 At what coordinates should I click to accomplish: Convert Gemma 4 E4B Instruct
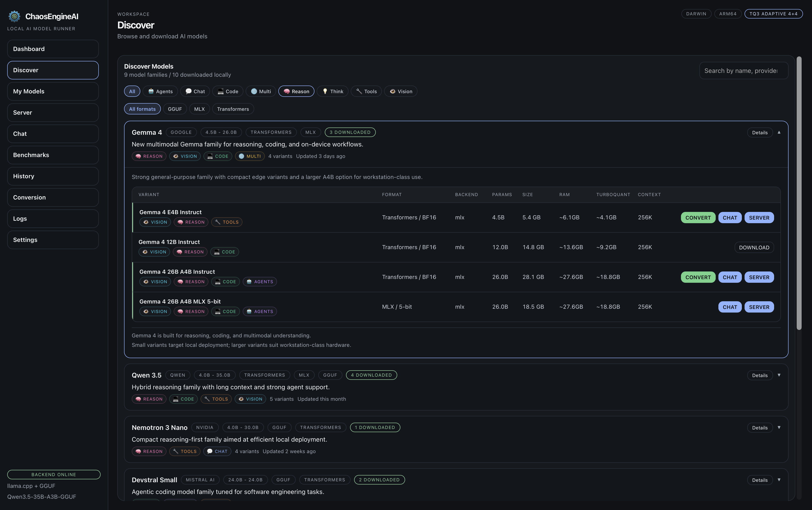(698, 218)
